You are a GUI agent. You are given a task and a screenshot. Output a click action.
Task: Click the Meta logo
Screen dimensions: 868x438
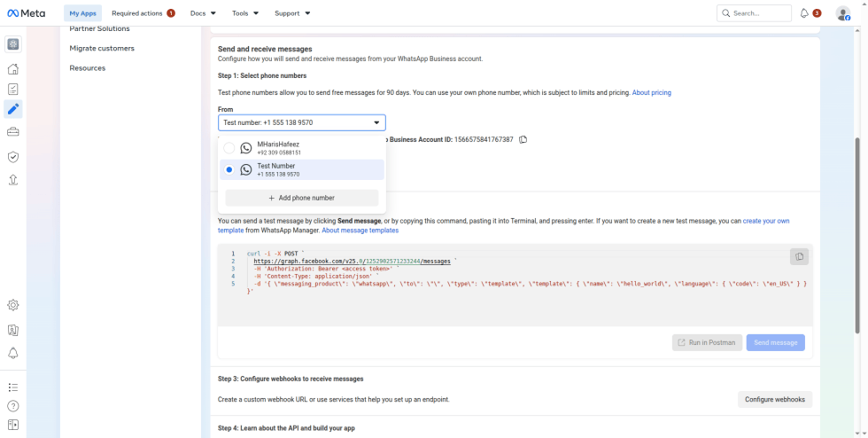click(x=27, y=13)
